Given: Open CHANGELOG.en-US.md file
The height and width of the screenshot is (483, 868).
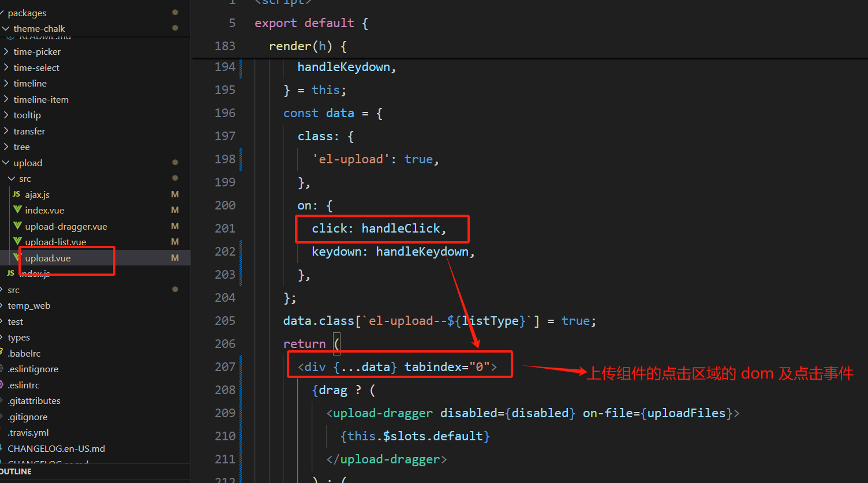Looking at the screenshot, I should pos(57,448).
